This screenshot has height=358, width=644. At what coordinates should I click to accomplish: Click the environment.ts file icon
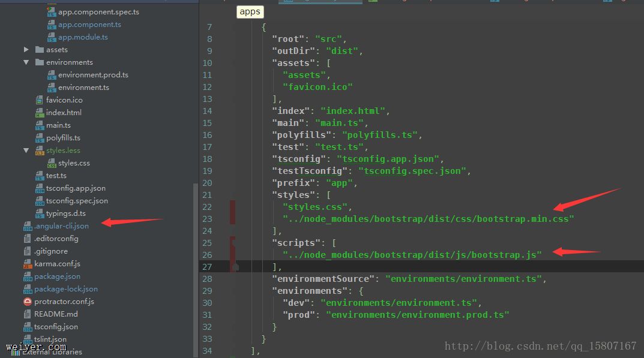[52, 88]
